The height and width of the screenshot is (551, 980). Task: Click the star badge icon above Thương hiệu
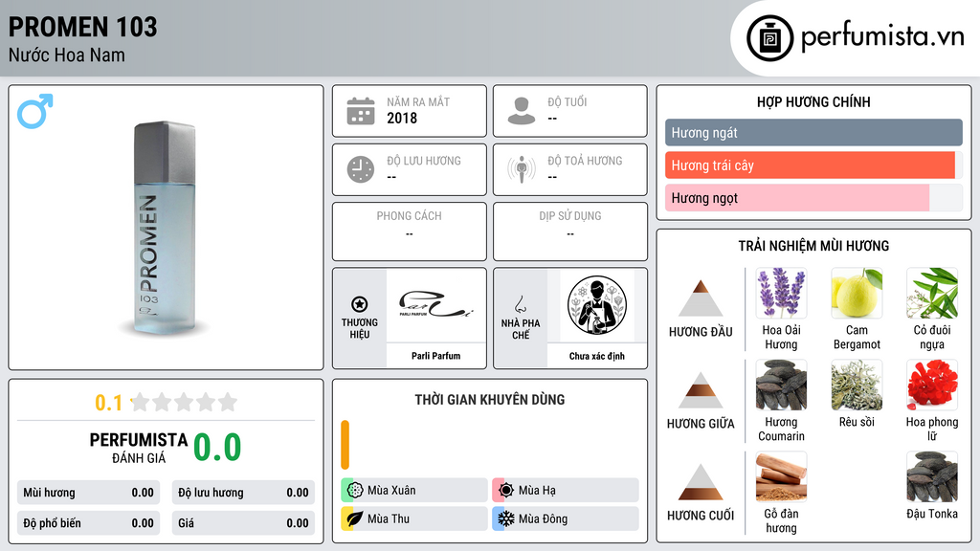360,304
